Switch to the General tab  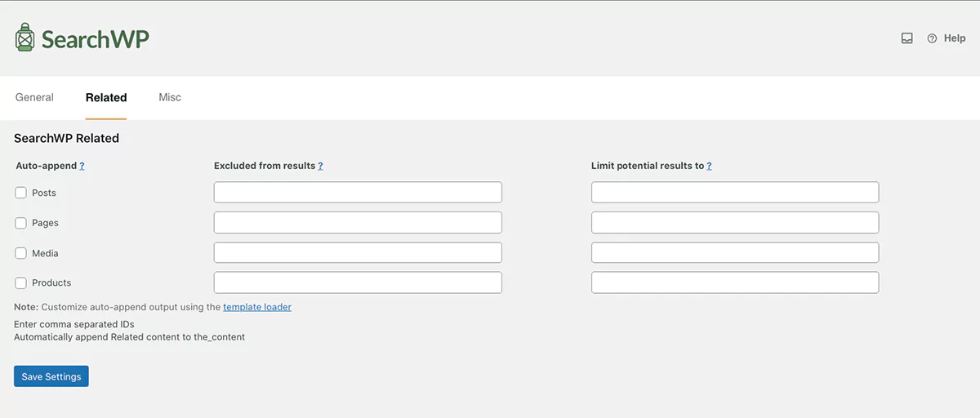pyautogui.click(x=34, y=97)
